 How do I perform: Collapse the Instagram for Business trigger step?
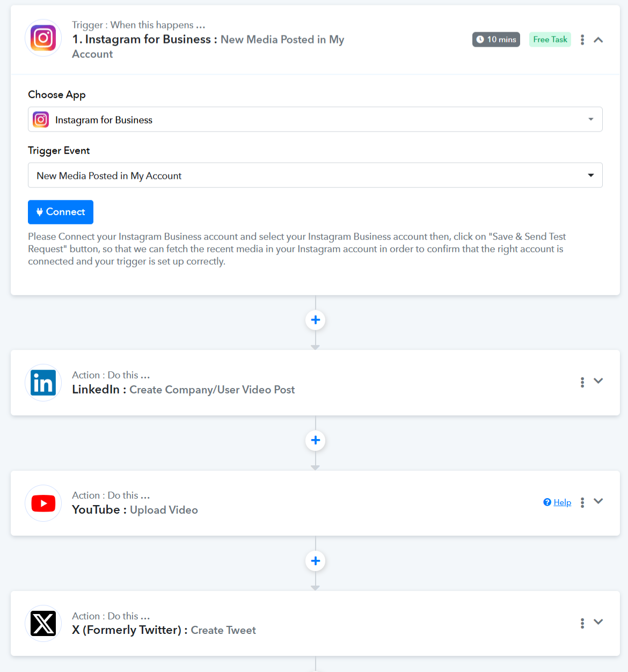598,40
